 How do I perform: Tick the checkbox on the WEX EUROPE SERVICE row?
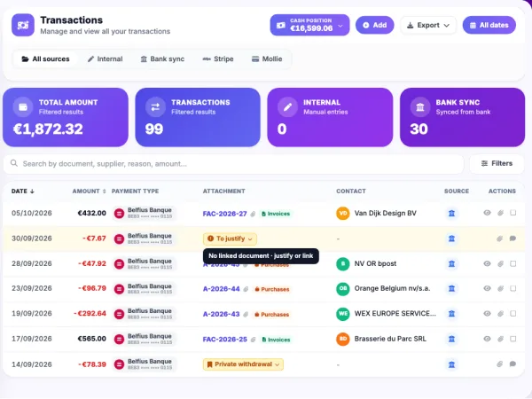click(513, 314)
